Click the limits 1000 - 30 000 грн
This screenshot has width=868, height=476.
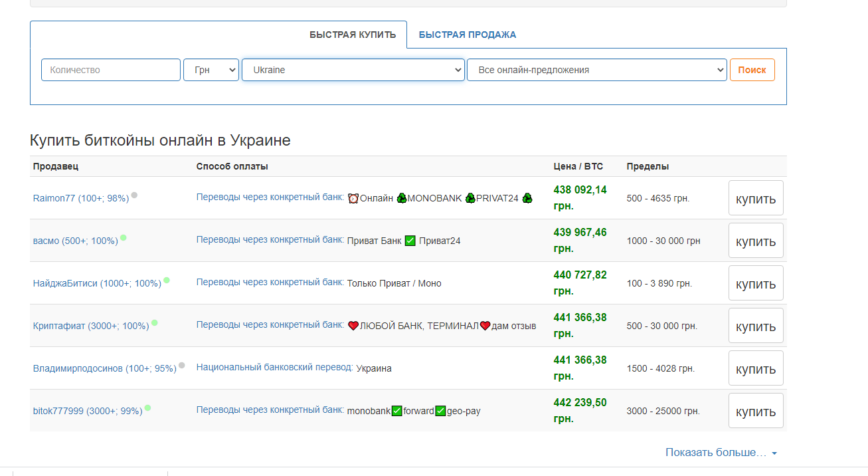click(x=663, y=241)
